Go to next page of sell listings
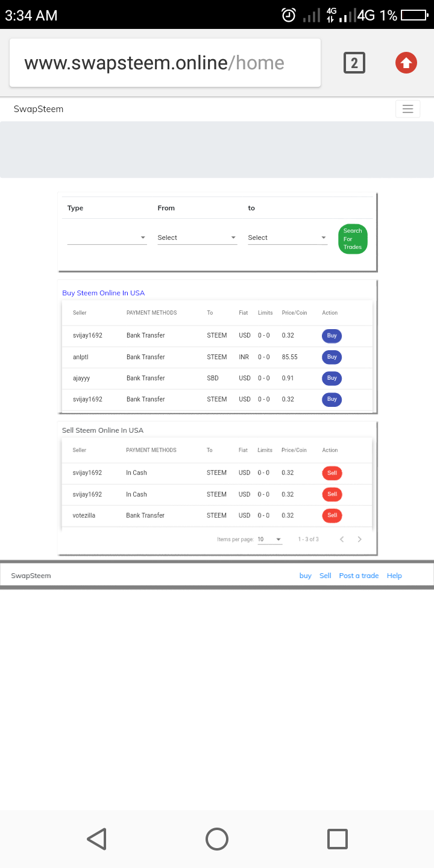The image size is (434, 868). (x=360, y=539)
